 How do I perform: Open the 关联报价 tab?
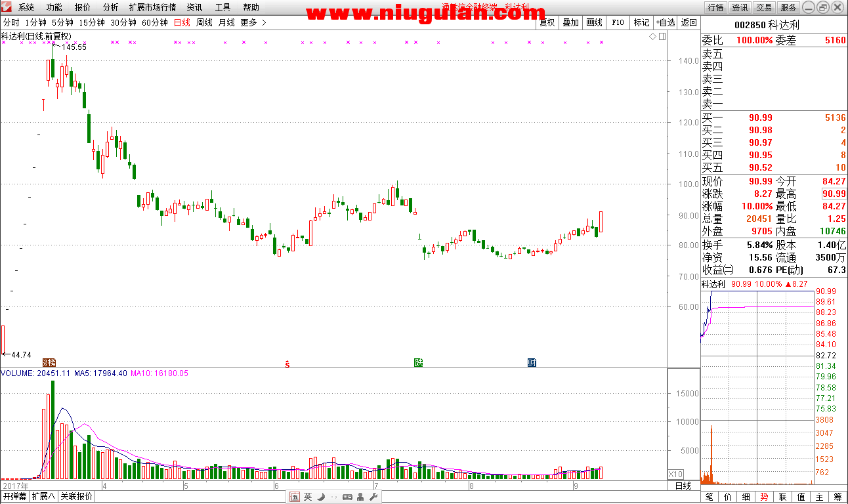76,497
